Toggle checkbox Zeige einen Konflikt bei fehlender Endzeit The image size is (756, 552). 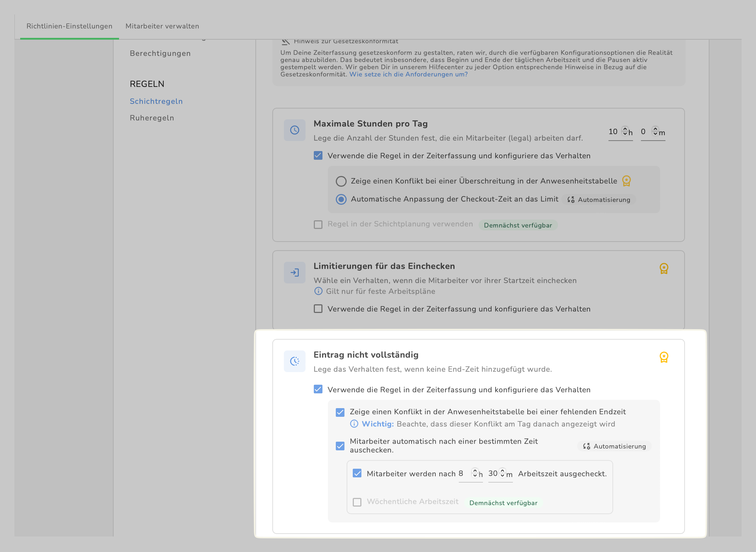pos(340,412)
